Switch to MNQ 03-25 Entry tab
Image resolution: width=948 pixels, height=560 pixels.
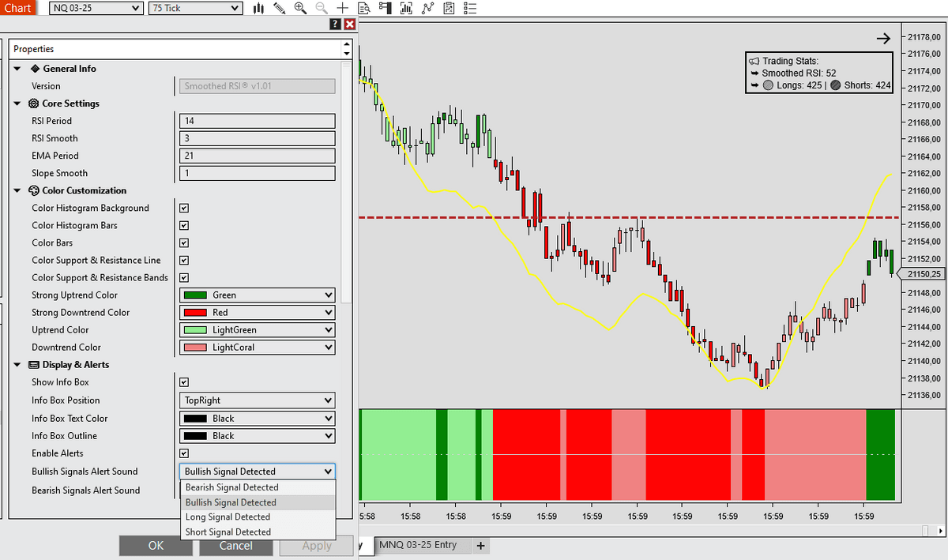click(417, 545)
